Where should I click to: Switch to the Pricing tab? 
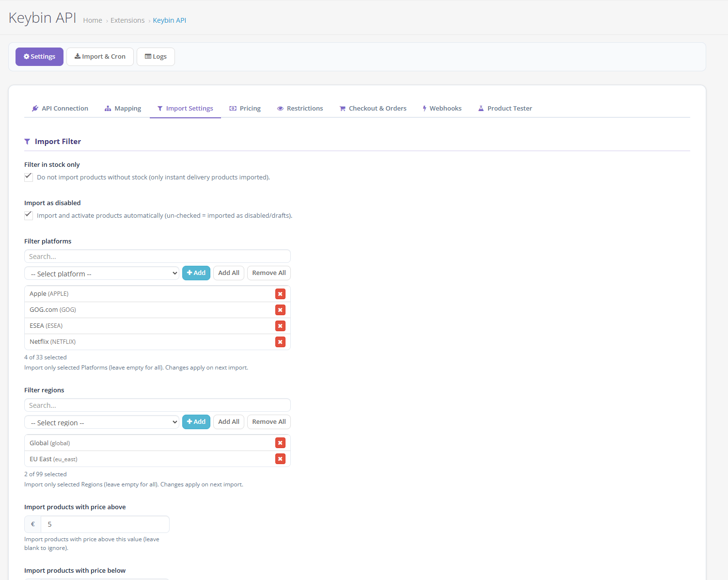(245, 109)
